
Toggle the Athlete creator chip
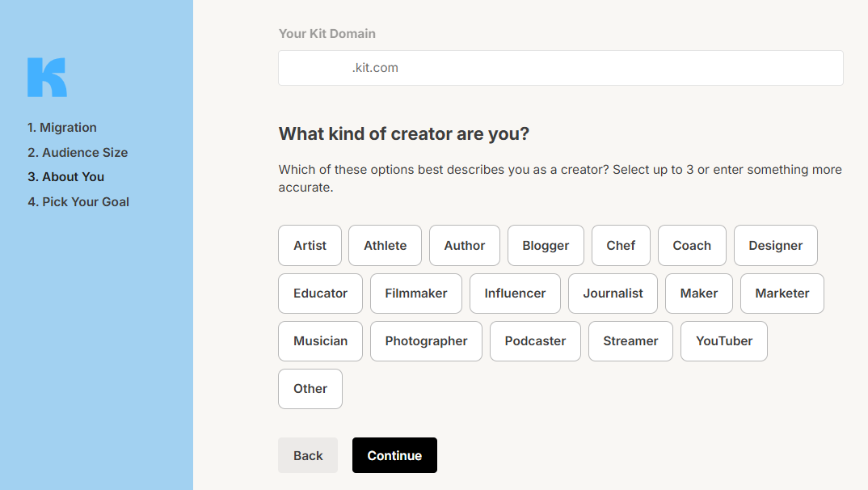385,246
